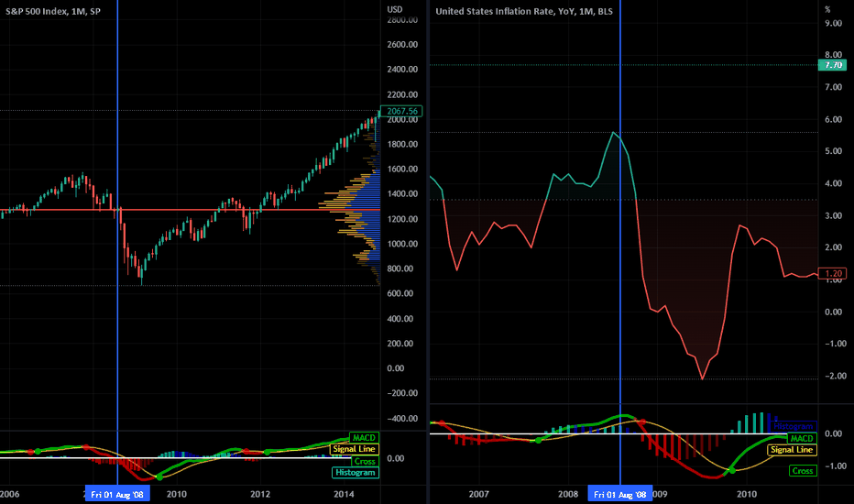Image resolution: width=854 pixels, height=504 pixels.
Task: Click the 2600.00 price axis value
Action: tap(402, 44)
